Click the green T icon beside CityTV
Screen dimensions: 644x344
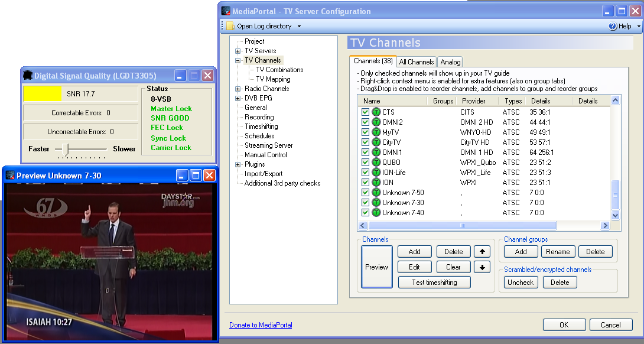point(376,142)
